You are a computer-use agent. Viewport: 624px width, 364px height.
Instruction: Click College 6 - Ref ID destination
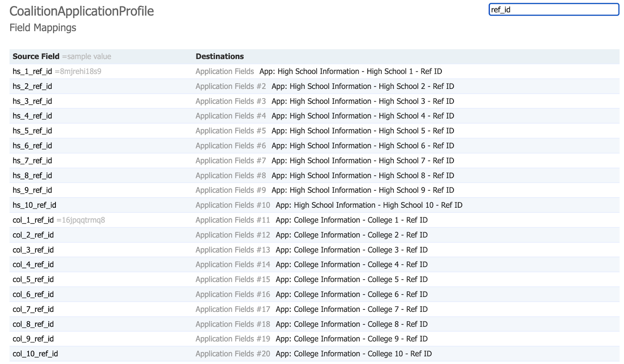coord(351,295)
